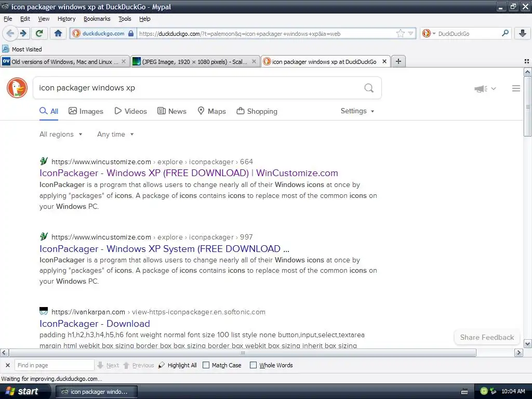The width and height of the screenshot is (532, 399).
Task: Switch to Images results
Action: pyautogui.click(x=86, y=111)
